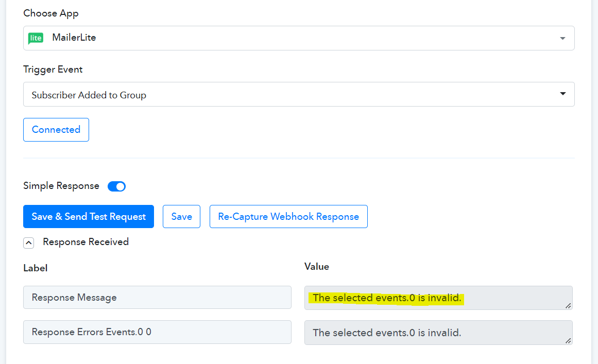The width and height of the screenshot is (598, 364).
Task: Select the Response Errors Events.0 0 label field
Action: [x=157, y=333]
